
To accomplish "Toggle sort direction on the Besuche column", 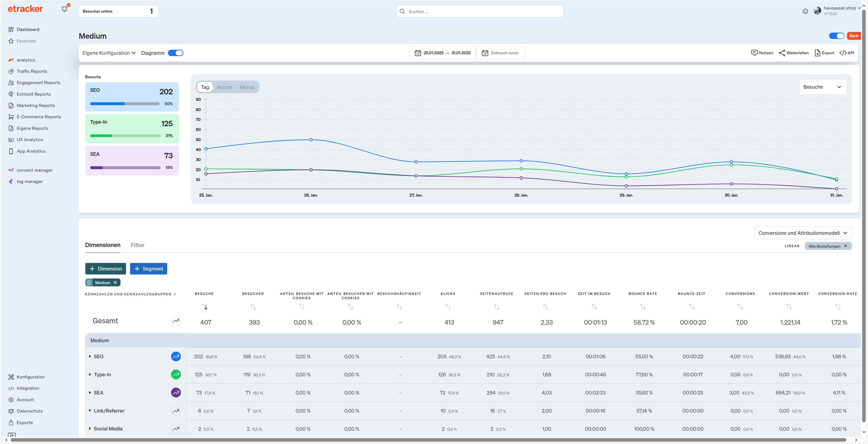I will 205,307.
